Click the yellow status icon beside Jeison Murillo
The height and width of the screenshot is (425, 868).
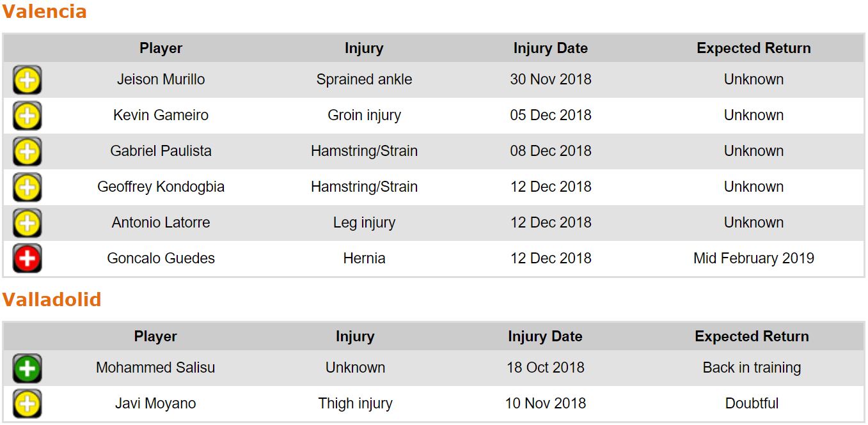click(x=27, y=81)
